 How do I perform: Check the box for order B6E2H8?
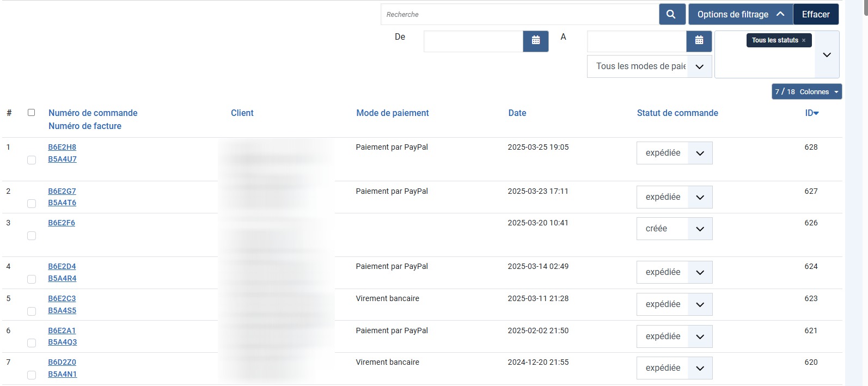[x=32, y=160]
